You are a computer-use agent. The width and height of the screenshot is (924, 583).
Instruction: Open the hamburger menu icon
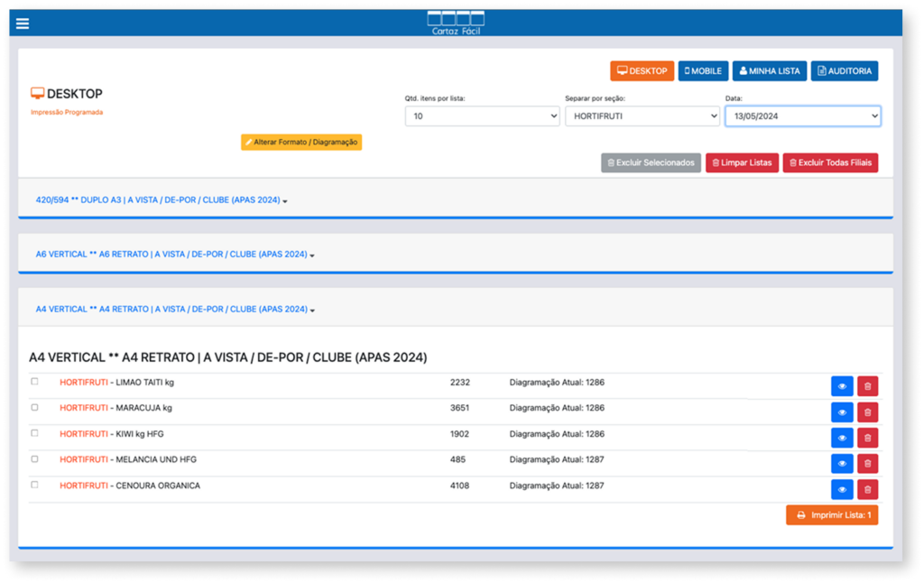coord(23,23)
